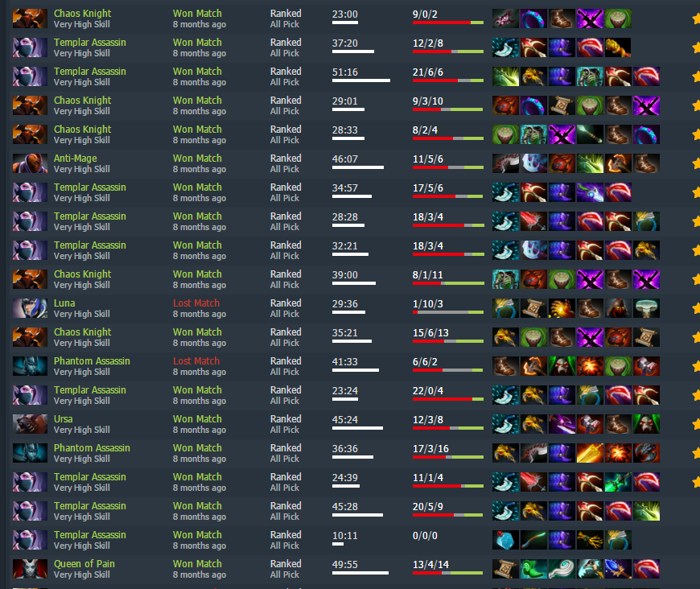The image size is (700, 589).
Task: Open the Won Match link for Queen of Pain
Action: coord(197,564)
